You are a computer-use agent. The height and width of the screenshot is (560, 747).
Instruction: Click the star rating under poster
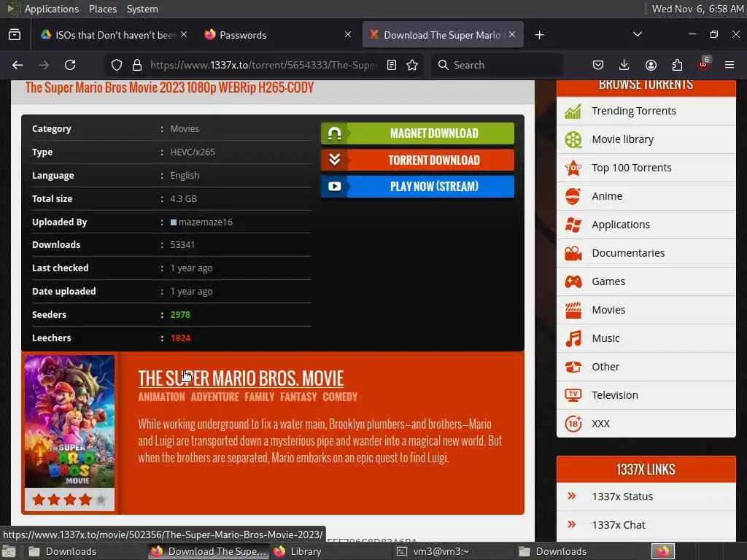click(x=69, y=499)
